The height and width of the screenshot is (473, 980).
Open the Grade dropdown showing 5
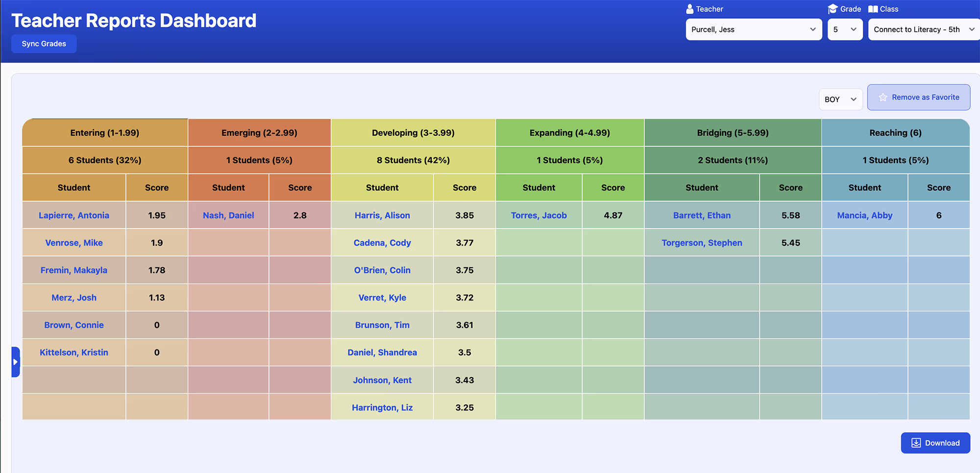[x=845, y=29]
